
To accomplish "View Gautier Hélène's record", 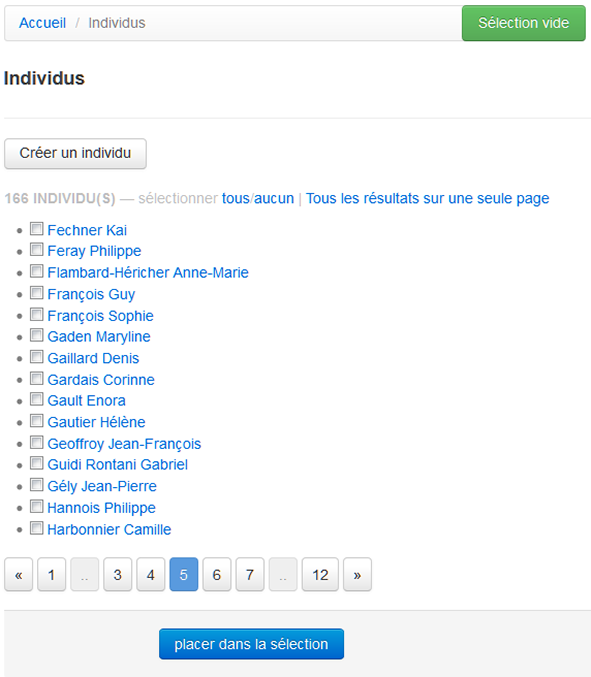I will [96, 422].
